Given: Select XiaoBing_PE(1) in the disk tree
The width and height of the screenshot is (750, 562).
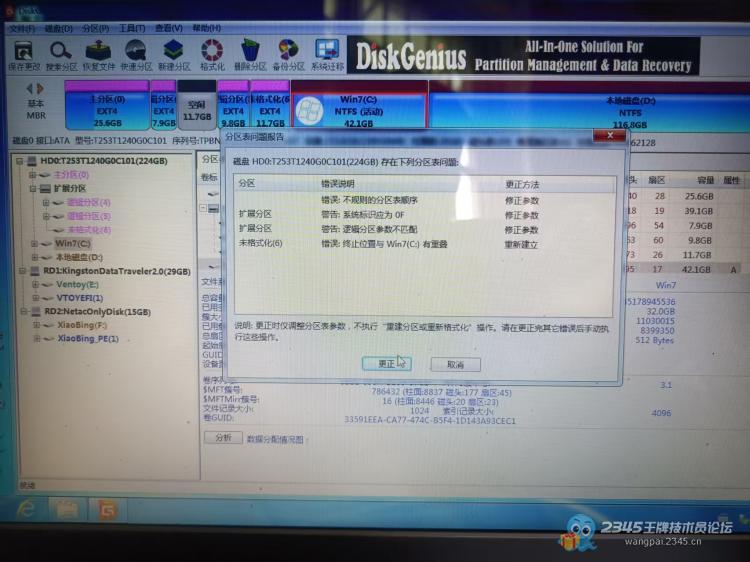Looking at the screenshot, I should [88, 339].
